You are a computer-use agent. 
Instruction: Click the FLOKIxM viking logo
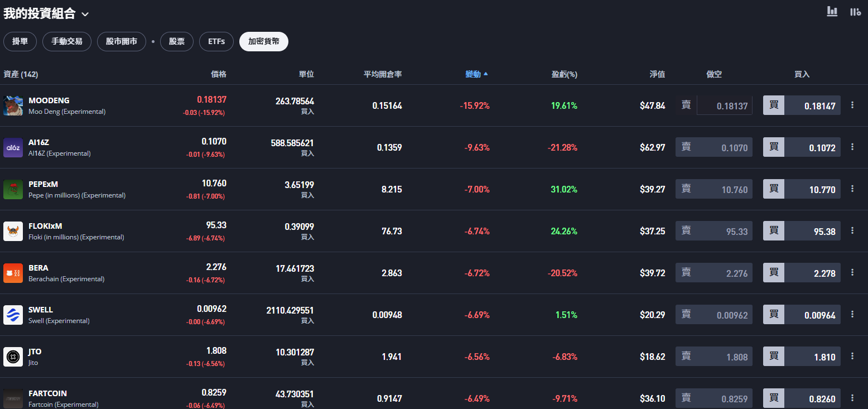tap(13, 231)
